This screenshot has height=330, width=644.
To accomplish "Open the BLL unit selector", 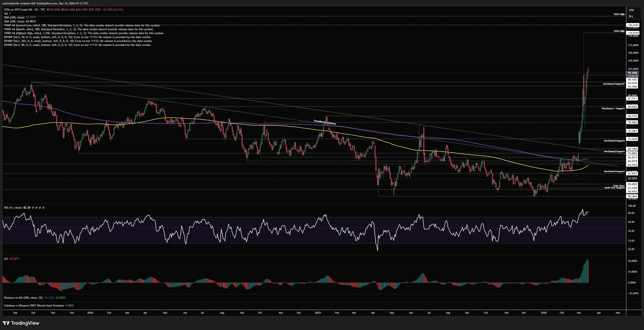I will [631, 16].
